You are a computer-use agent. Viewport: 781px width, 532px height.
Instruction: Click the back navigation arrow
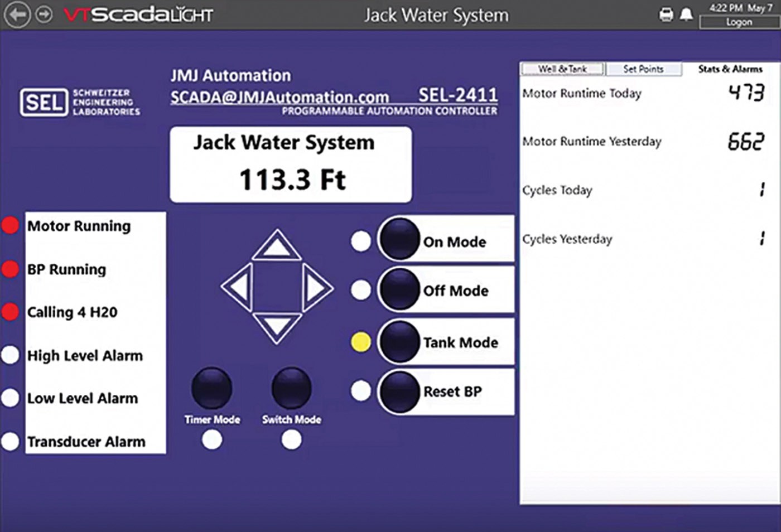pos(17,14)
